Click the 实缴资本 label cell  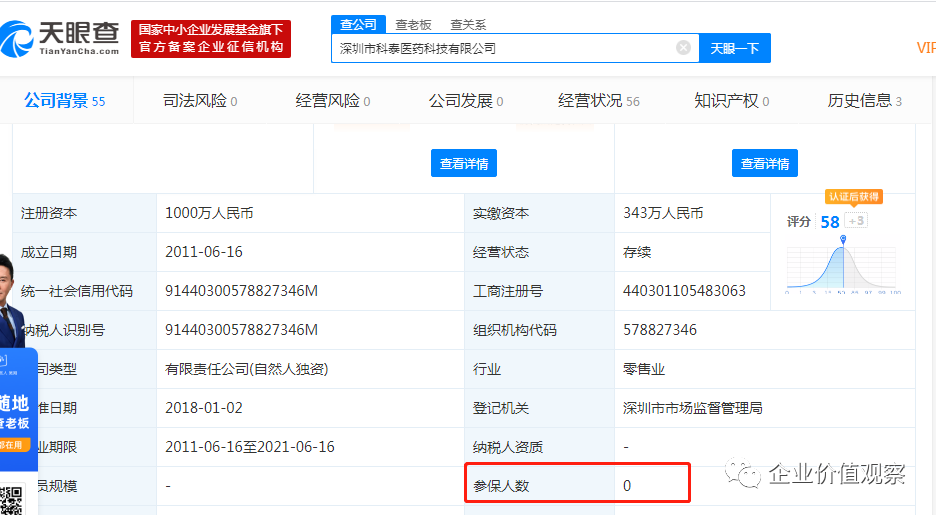click(540, 213)
